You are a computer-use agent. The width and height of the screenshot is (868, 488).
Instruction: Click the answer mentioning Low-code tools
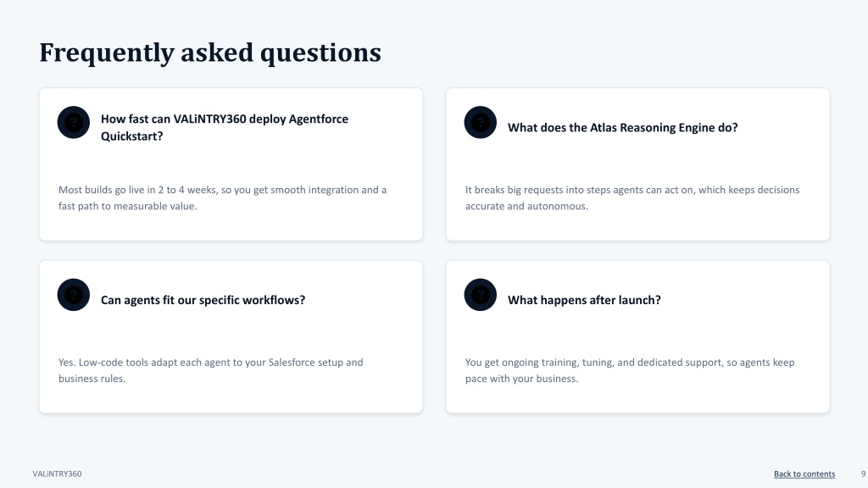pyautogui.click(x=211, y=371)
